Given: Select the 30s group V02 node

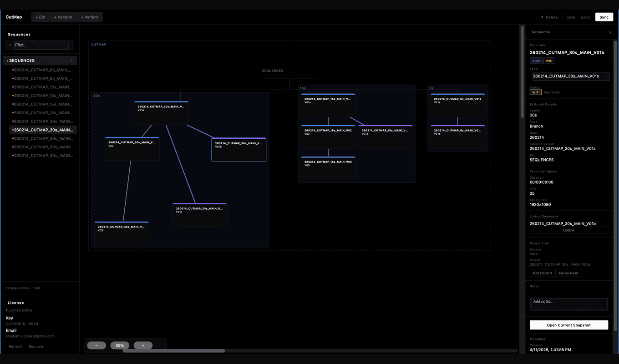Looking at the screenshot, I should [132, 149].
